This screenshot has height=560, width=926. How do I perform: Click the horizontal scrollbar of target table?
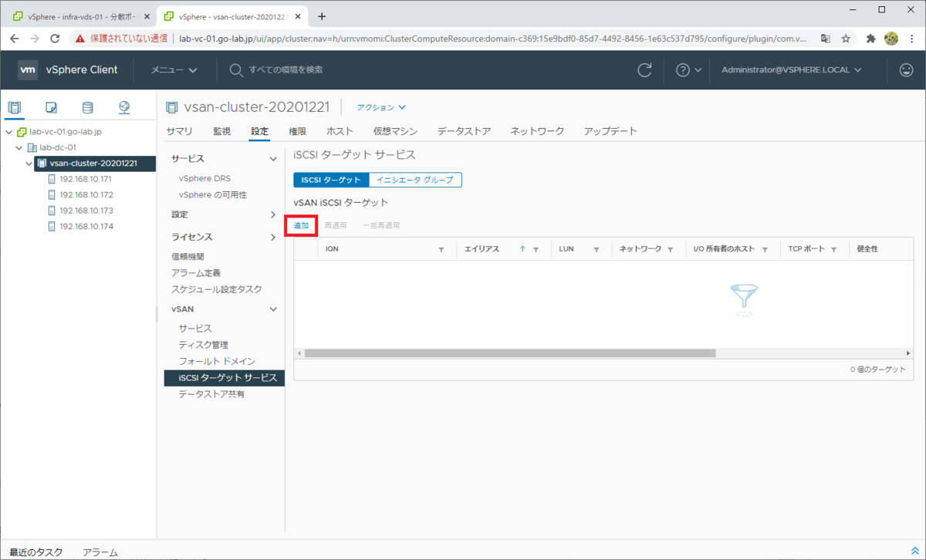coord(510,353)
